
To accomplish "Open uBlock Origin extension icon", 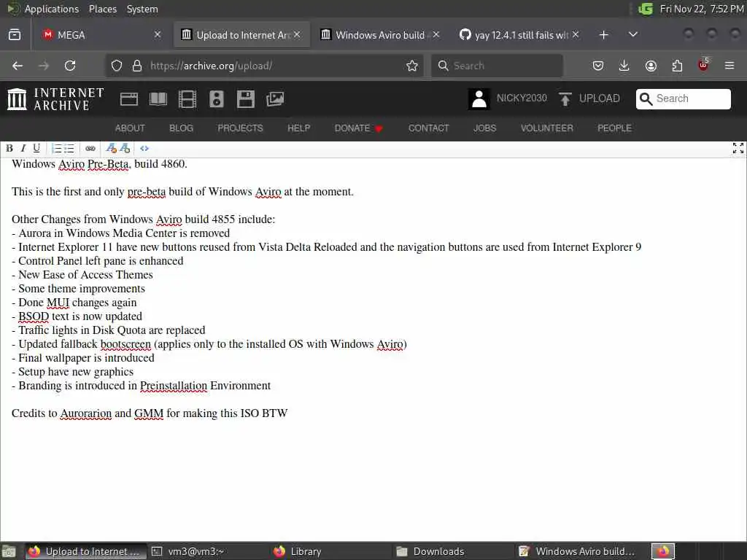I will pos(703,65).
